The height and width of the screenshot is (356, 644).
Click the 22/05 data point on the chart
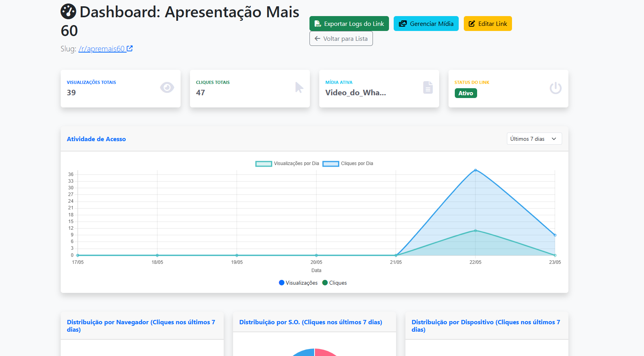click(x=476, y=170)
